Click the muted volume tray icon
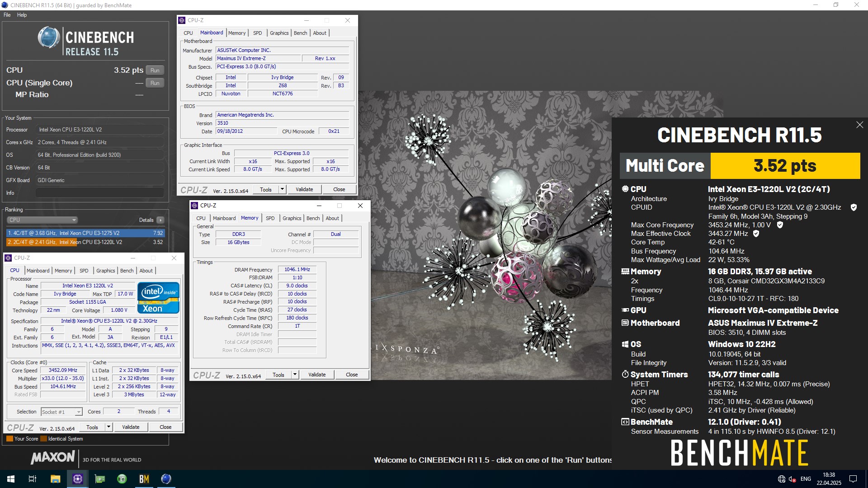The height and width of the screenshot is (488, 868). click(792, 479)
